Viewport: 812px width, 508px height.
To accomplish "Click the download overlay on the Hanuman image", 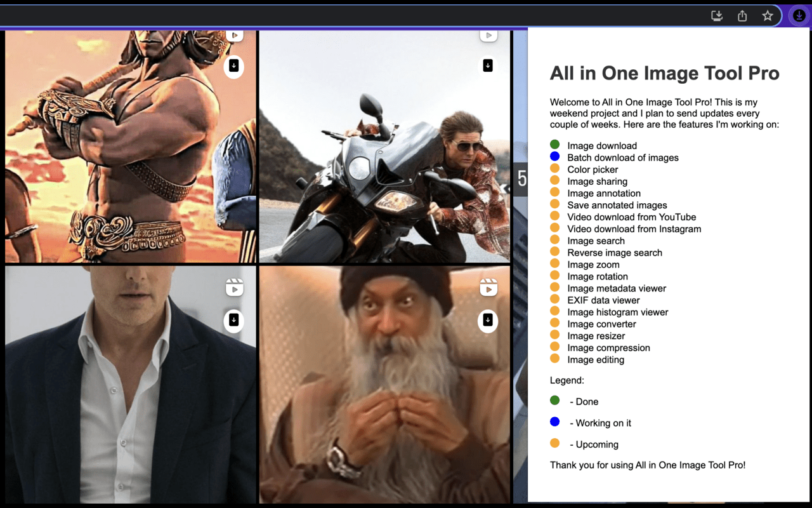I will coord(233,65).
